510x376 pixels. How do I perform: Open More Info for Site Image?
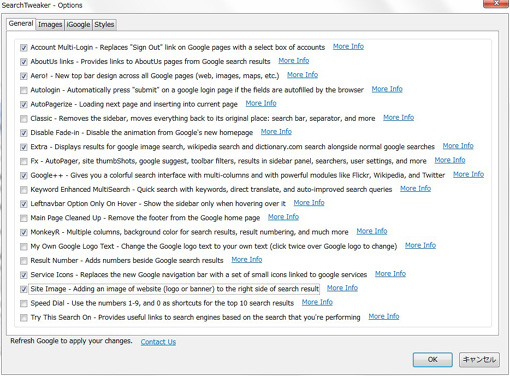[342, 288]
